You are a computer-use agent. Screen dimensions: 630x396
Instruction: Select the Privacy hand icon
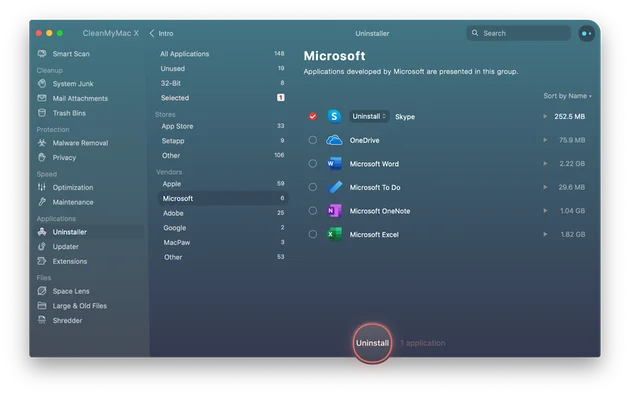click(x=42, y=157)
